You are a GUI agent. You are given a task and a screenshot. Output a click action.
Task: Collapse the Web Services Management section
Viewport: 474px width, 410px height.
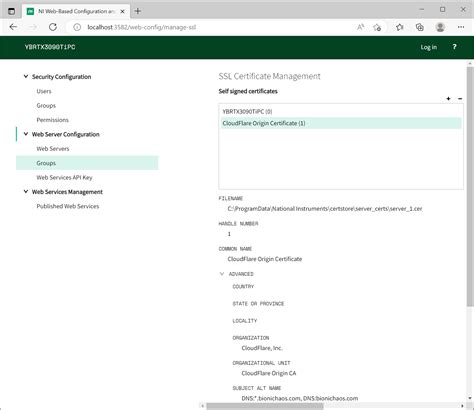click(26, 192)
